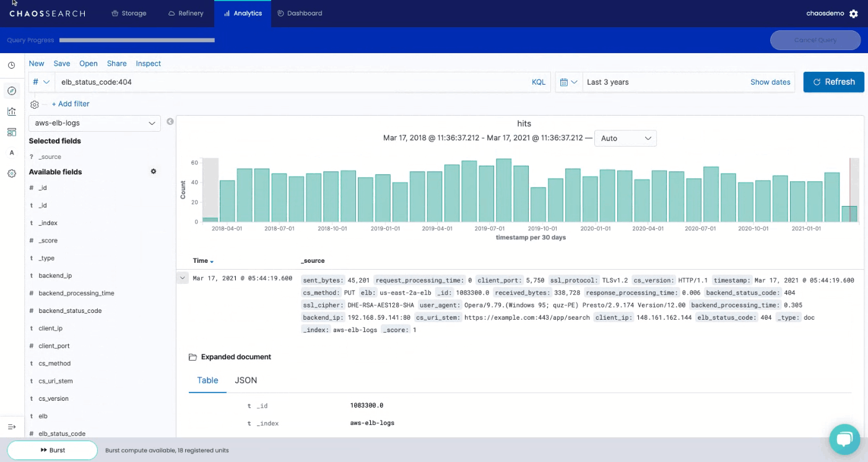The height and width of the screenshot is (462, 868).
Task: Select the JSON tab in Expanded document
Action: (246, 380)
